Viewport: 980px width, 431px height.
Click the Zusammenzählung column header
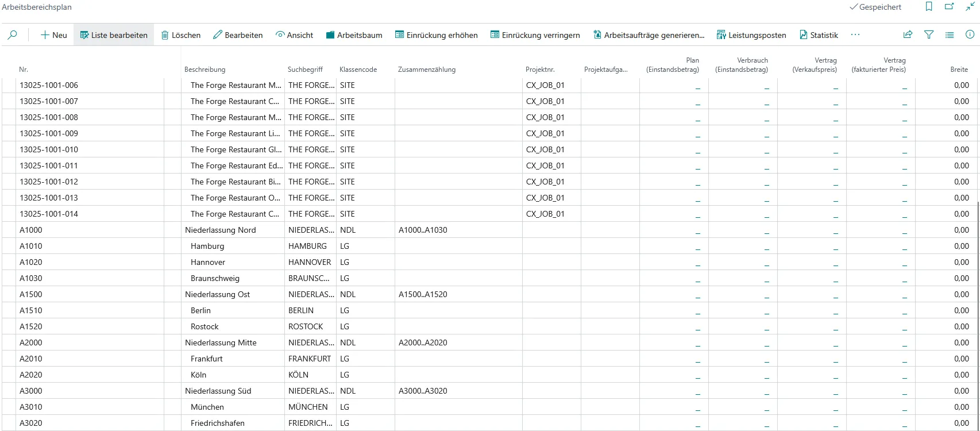tap(427, 70)
